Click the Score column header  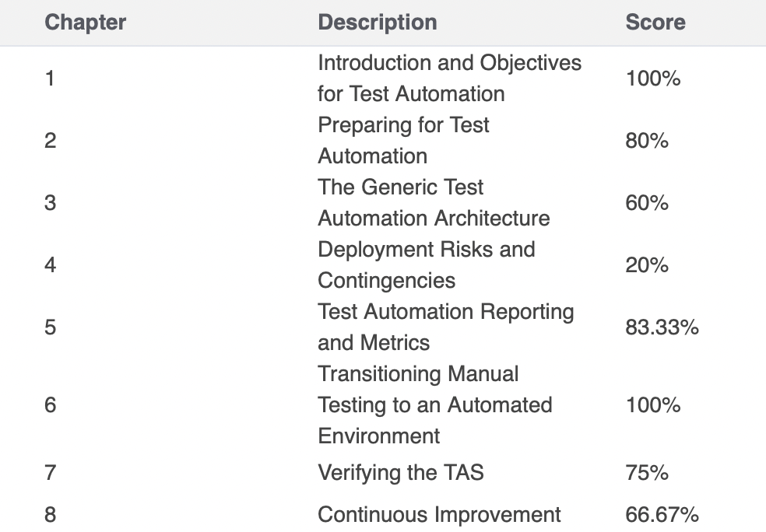(655, 22)
